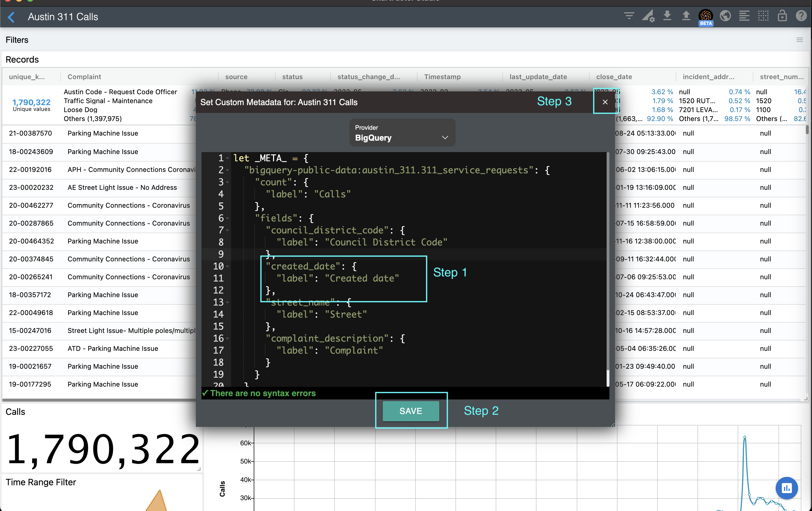
Task: Click the globe icon in toolbar
Action: pos(725,16)
